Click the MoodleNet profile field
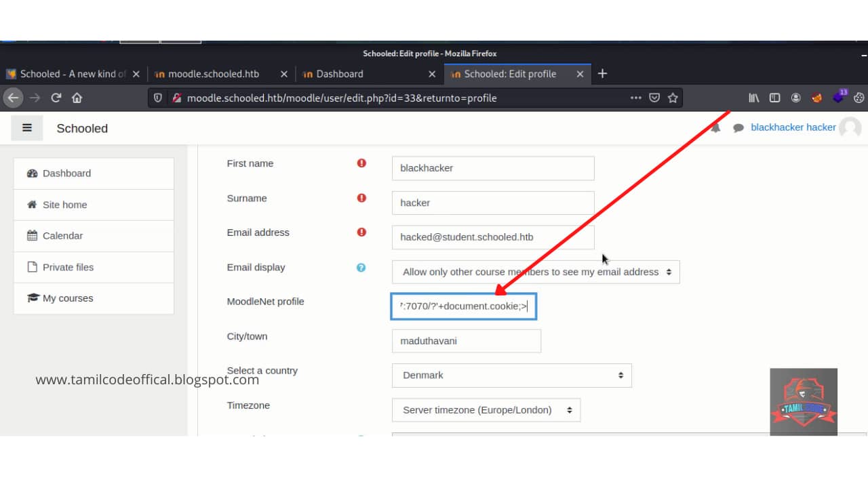 point(464,306)
